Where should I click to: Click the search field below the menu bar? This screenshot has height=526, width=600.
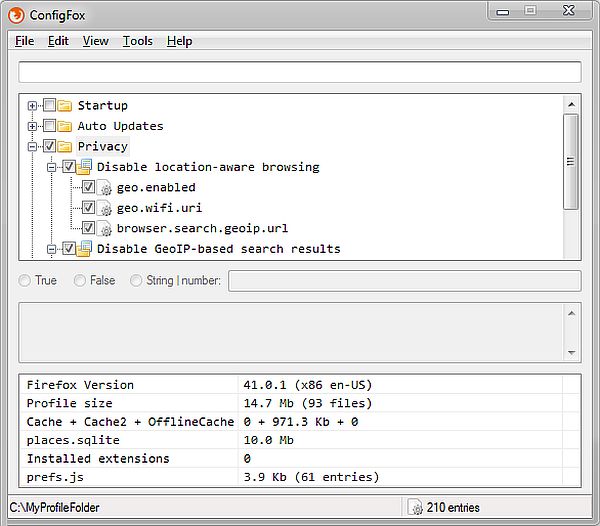pos(300,72)
